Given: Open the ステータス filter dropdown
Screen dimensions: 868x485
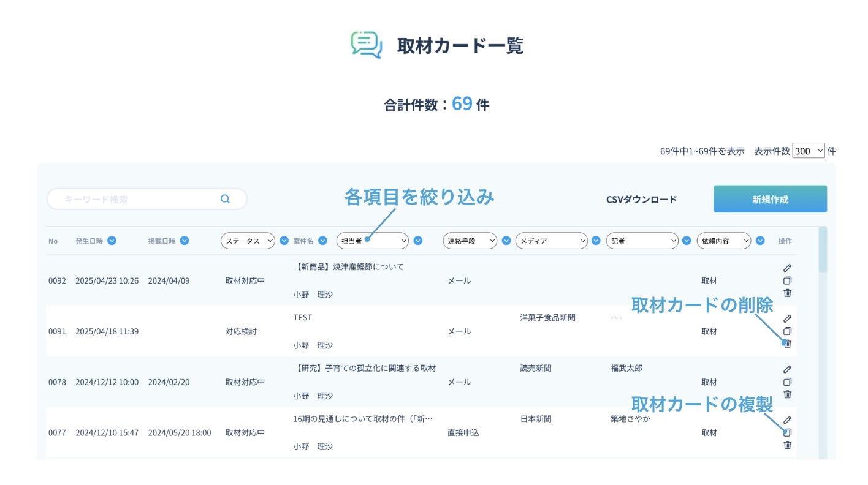Looking at the screenshot, I should point(248,241).
